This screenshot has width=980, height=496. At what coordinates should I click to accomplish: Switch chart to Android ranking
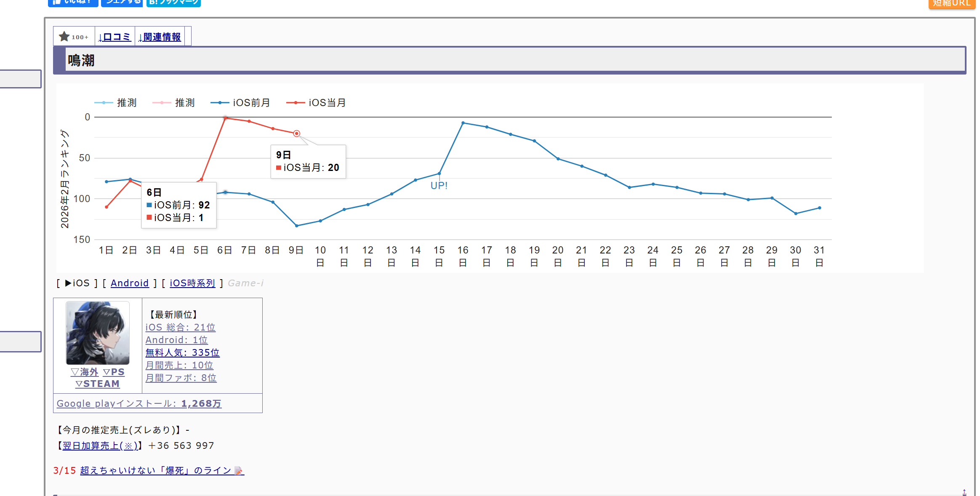click(130, 283)
